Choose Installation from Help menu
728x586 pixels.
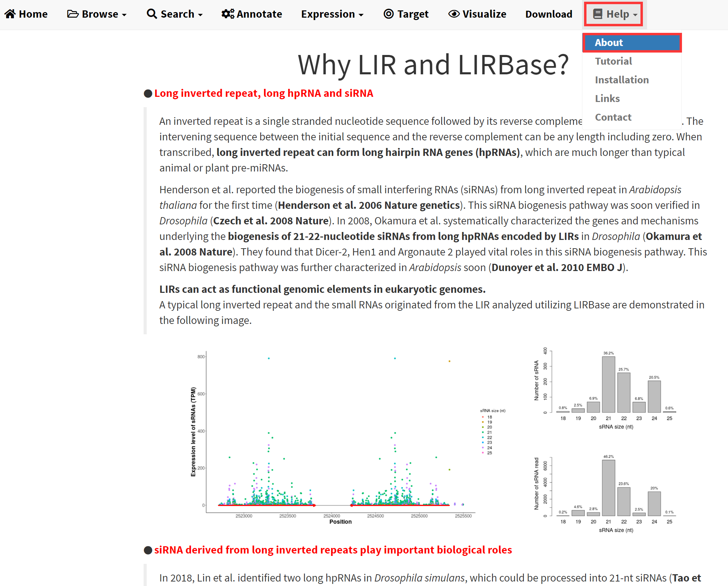[x=622, y=80]
